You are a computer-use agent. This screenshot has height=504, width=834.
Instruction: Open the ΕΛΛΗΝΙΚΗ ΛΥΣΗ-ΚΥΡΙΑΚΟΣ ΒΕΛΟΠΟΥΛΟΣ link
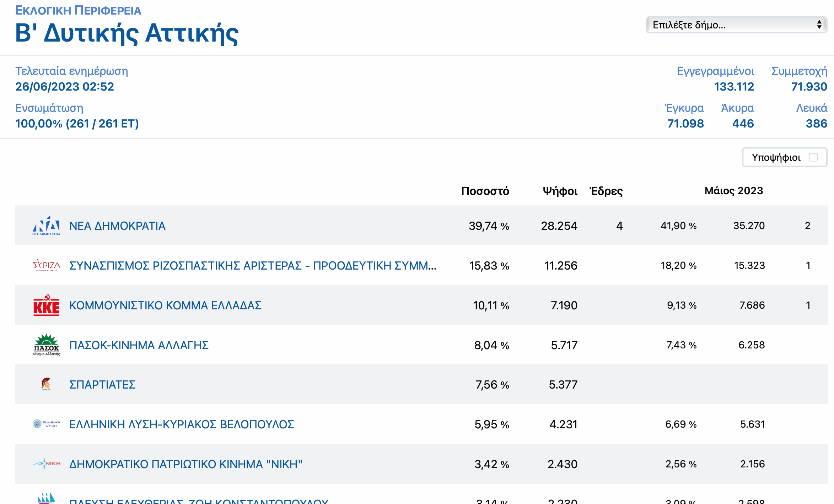pyautogui.click(x=182, y=424)
